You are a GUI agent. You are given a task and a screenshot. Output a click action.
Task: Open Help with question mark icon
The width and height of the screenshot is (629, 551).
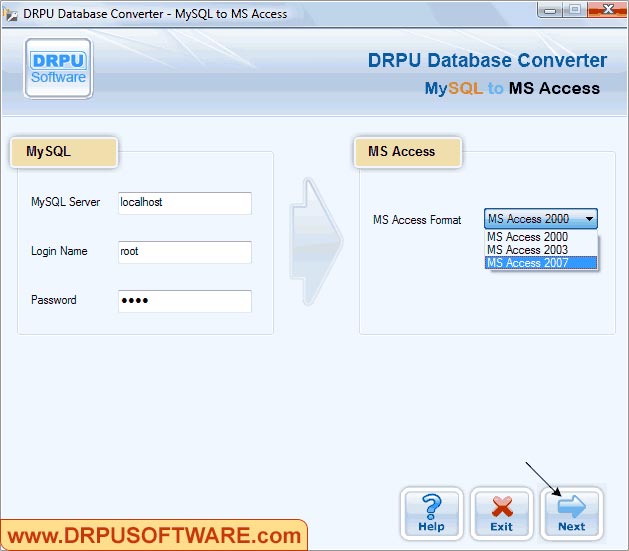(432, 514)
